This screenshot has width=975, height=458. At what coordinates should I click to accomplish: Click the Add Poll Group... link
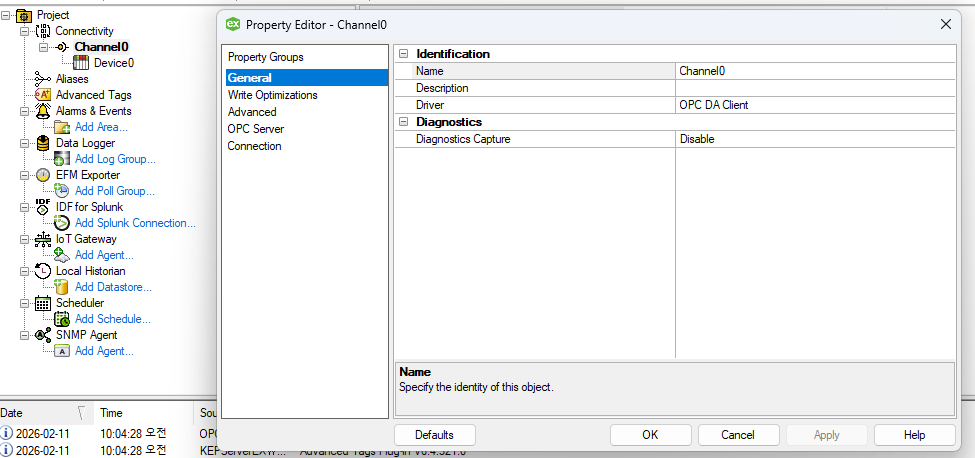point(115,191)
